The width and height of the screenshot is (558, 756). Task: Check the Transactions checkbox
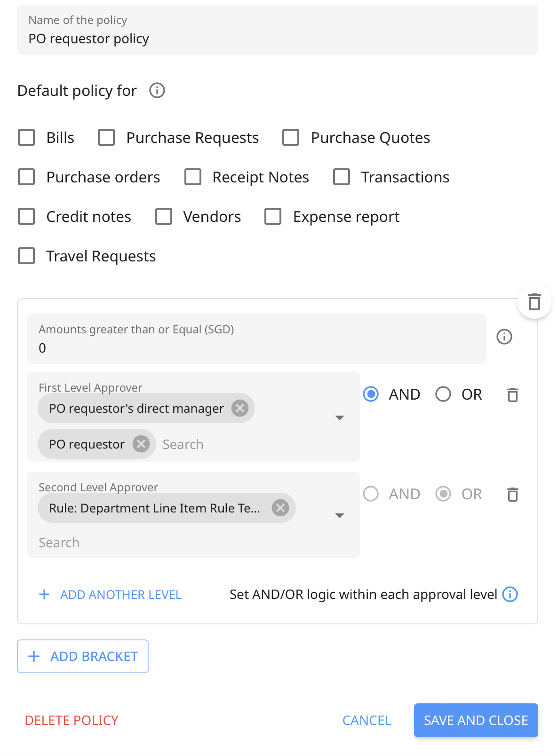[342, 177]
